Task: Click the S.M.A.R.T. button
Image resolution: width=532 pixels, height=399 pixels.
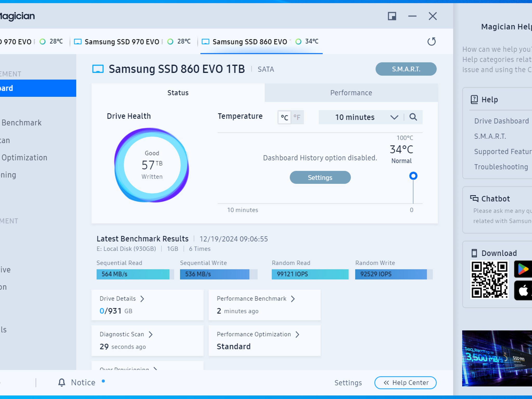Action: (406, 69)
